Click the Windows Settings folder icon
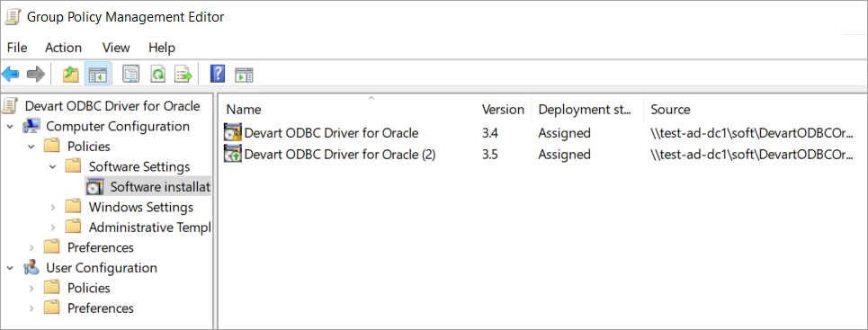The height and width of the screenshot is (330, 868). 74,207
